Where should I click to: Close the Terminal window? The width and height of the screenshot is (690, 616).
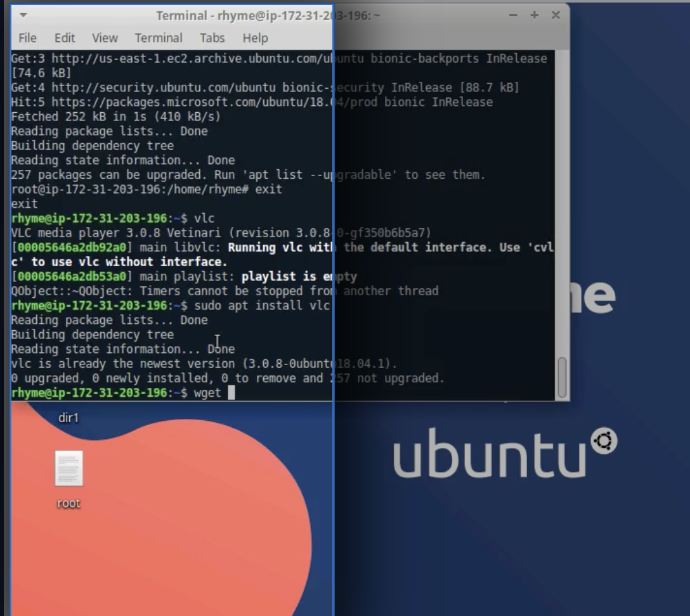pyautogui.click(x=556, y=15)
